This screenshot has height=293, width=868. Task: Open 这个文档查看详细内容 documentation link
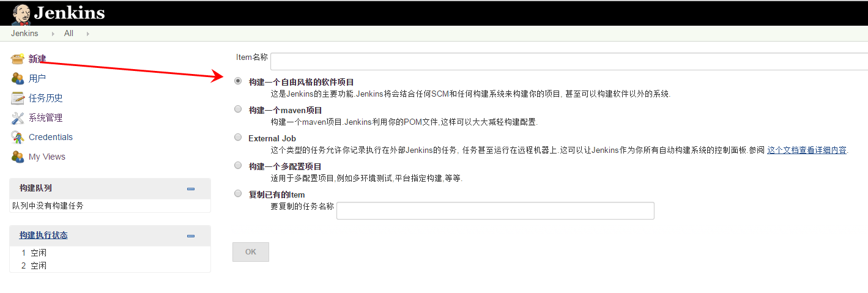(807, 150)
